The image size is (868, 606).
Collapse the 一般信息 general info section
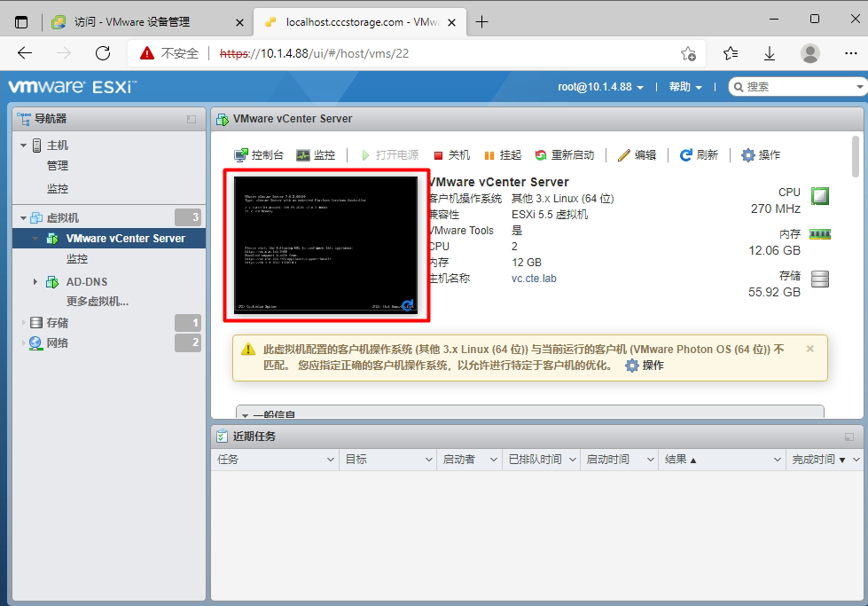tap(245, 415)
